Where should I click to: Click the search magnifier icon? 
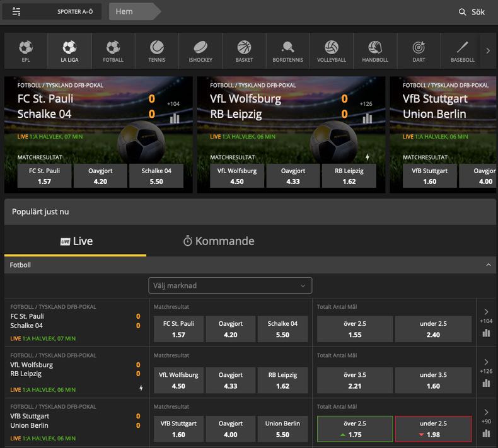coord(462,12)
